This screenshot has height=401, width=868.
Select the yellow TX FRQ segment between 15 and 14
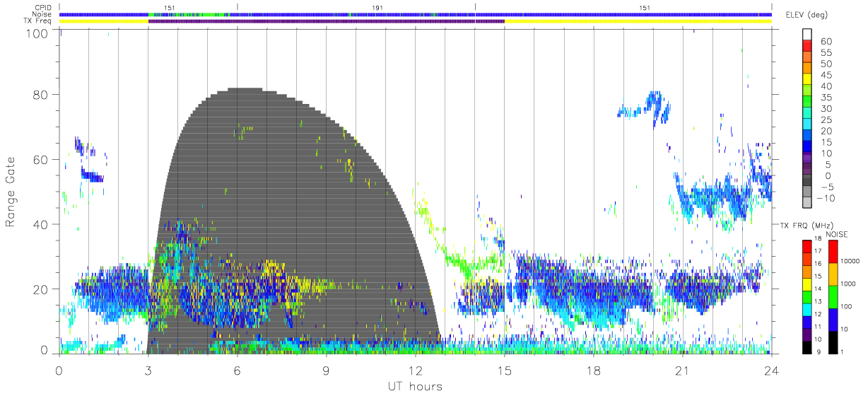click(x=807, y=283)
